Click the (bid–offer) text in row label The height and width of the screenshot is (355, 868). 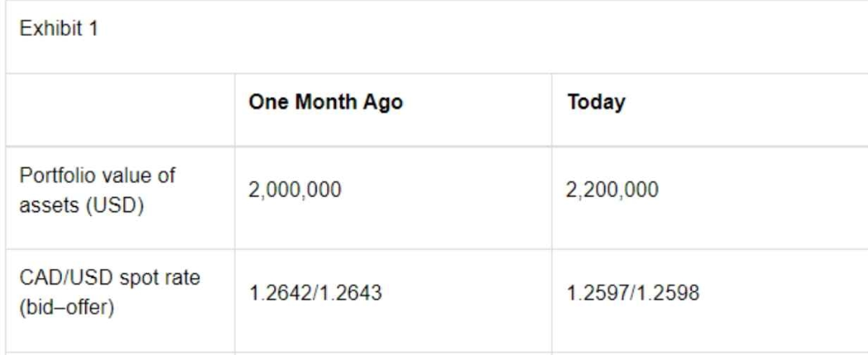67,307
